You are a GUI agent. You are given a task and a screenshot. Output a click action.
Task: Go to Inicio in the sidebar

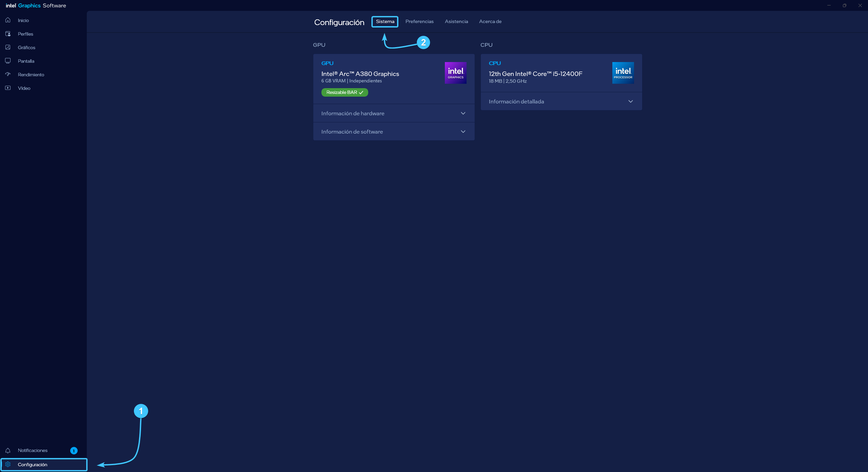click(23, 20)
